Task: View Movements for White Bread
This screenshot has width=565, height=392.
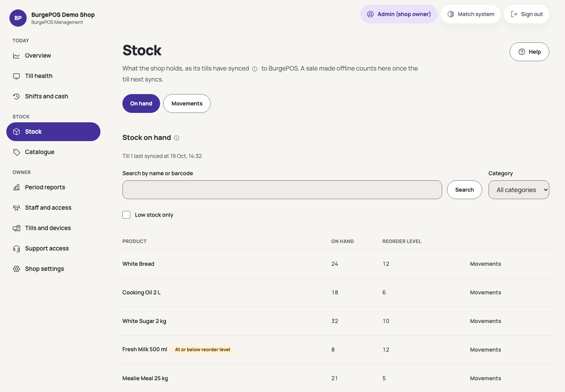Action: [x=485, y=264]
